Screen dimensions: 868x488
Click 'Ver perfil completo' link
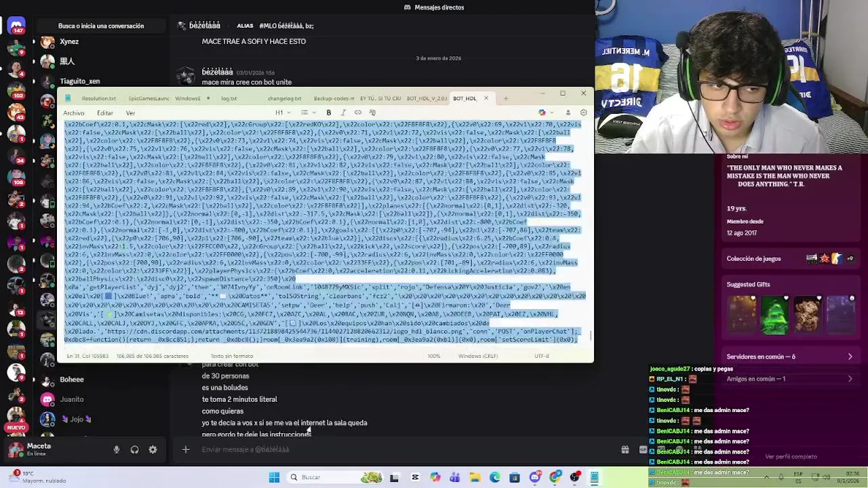point(791,457)
